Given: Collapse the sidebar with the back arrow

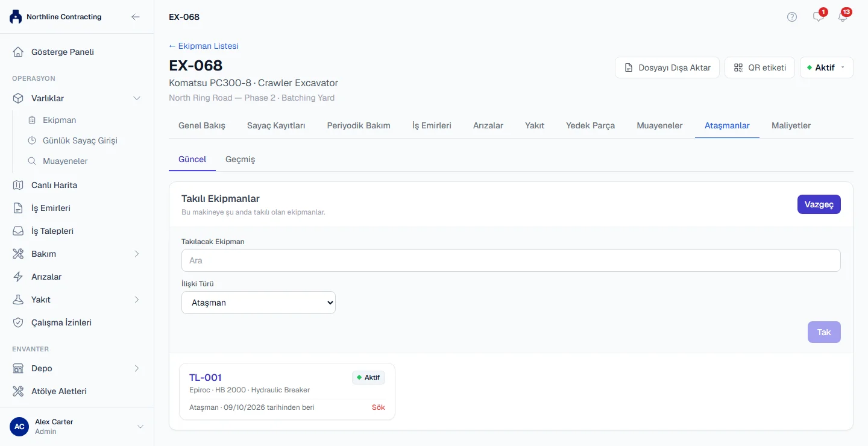Looking at the screenshot, I should pyautogui.click(x=136, y=17).
